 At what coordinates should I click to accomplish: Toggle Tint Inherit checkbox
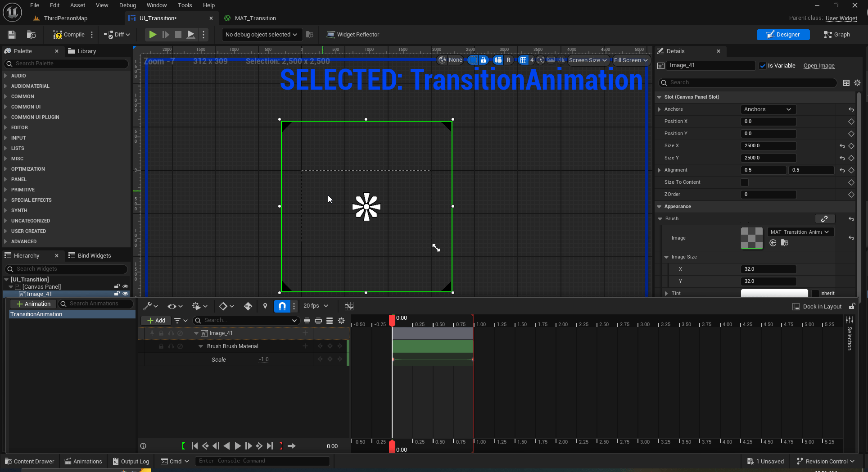815,293
